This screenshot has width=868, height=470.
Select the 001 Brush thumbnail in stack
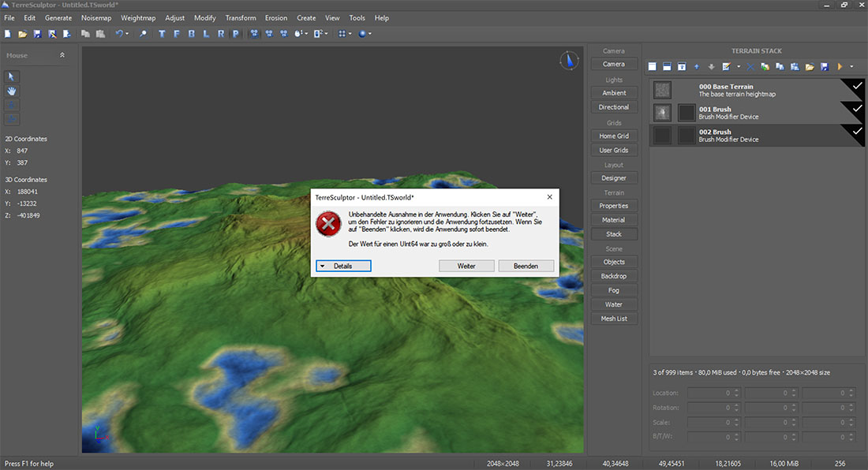(662, 113)
